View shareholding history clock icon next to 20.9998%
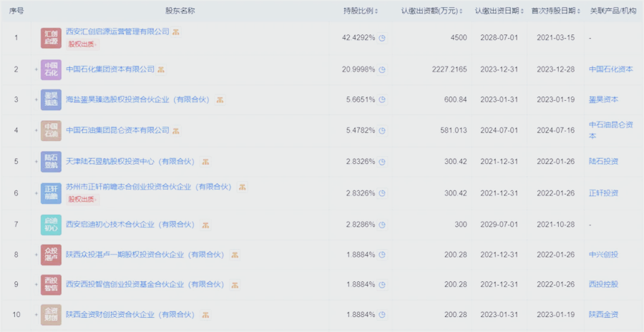 (382, 70)
